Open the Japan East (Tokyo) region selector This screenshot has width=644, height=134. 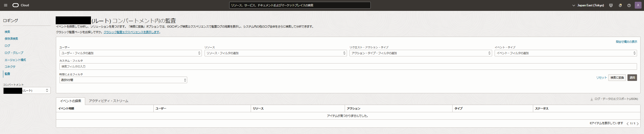coord(588,5)
